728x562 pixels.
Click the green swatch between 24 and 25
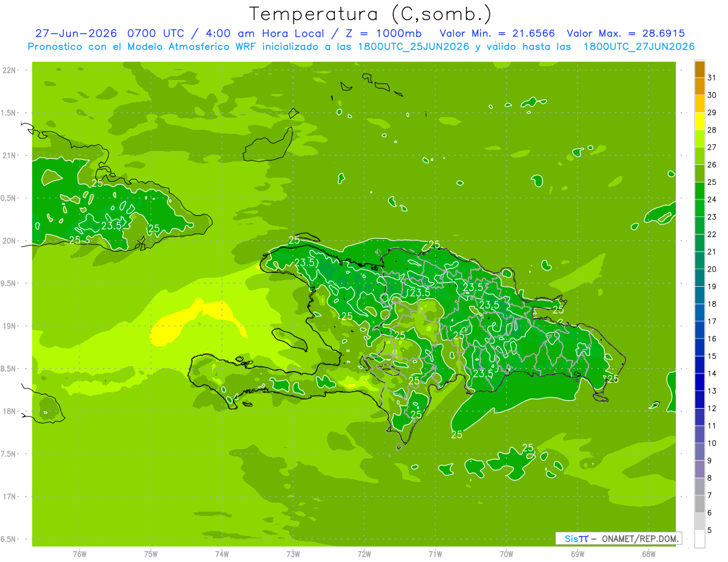coord(699,190)
